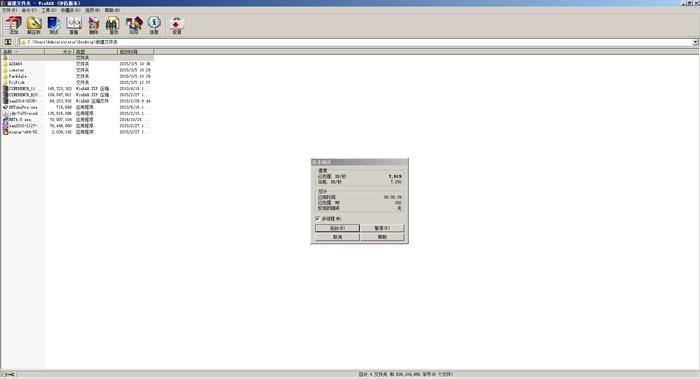Viewport: 700px width, 379px height.
Task: Sort the list by the Name (名称) column header
Action: [x=22, y=52]
